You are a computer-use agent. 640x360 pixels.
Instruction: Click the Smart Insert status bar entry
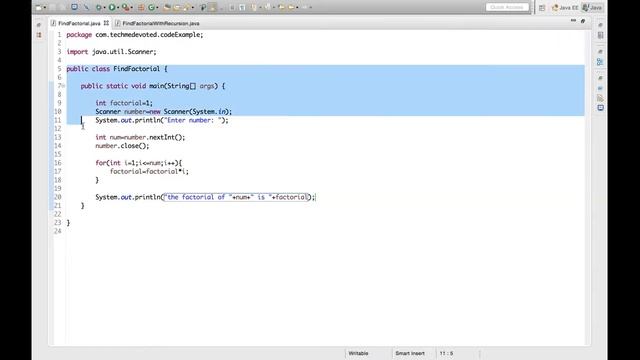[x=410, y=353]
